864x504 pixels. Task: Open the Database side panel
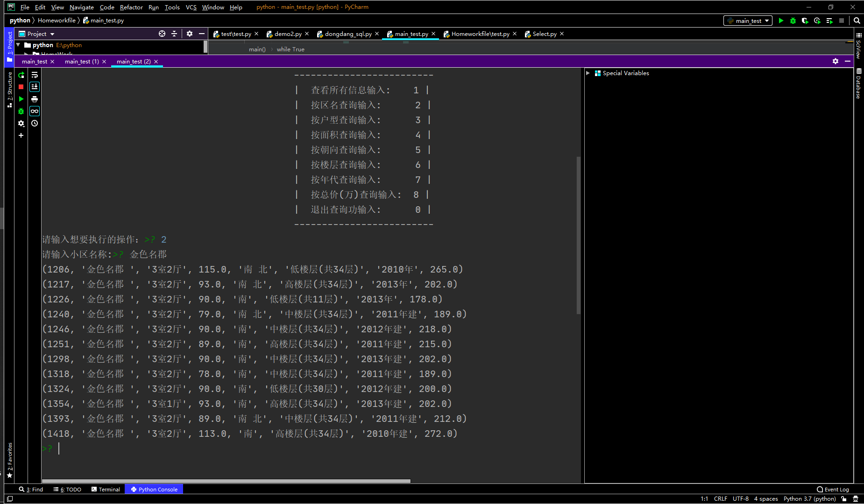click(x=858, y=84)
